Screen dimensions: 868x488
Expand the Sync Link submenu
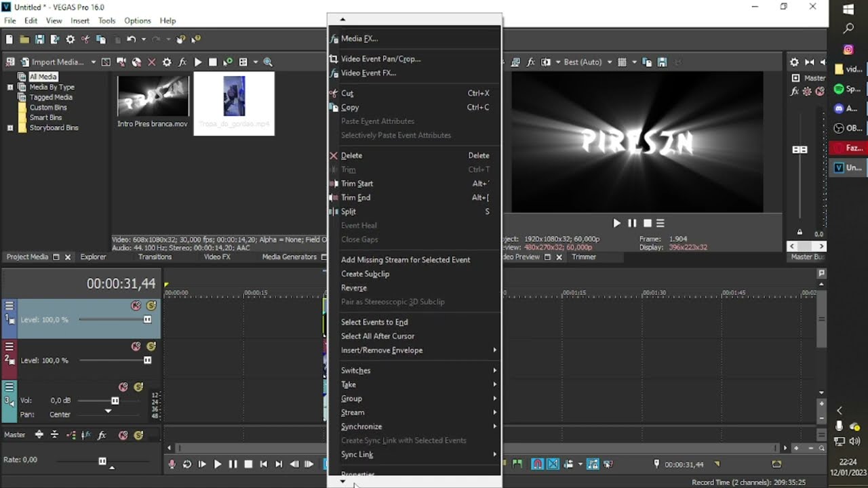click(x=415, y=454)
